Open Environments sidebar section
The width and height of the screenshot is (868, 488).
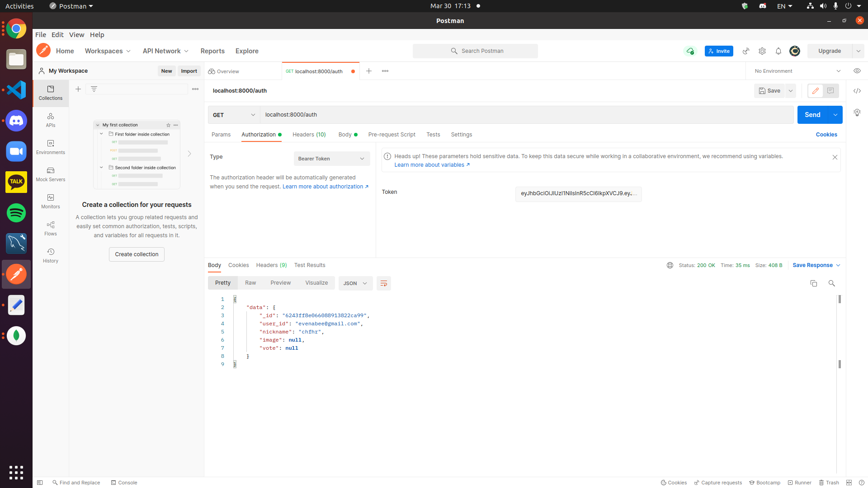(x=51, y=147)
